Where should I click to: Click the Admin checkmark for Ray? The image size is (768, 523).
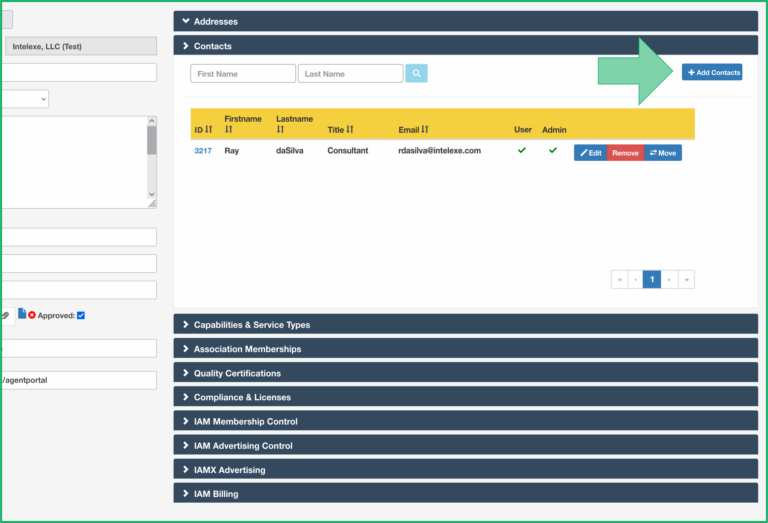click(553, 150)
